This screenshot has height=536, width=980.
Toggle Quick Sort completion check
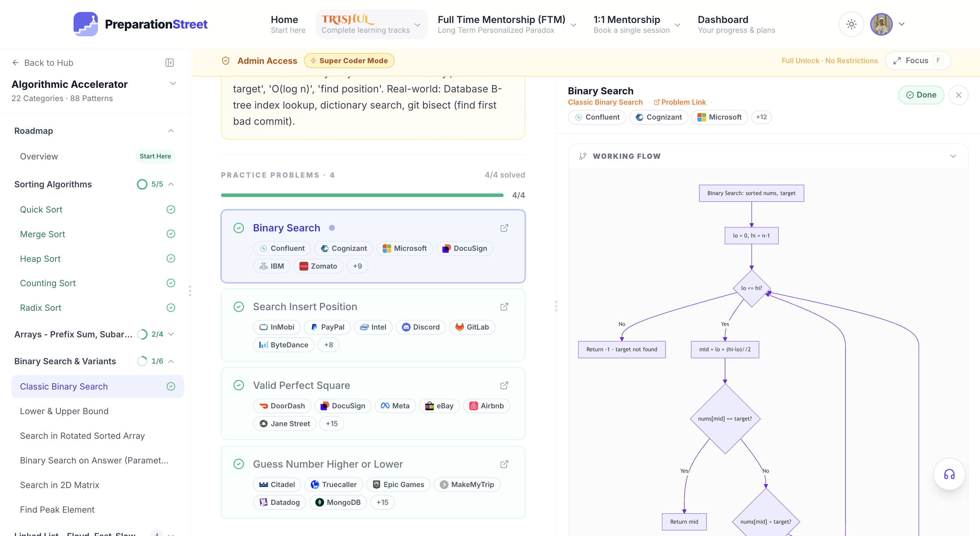171,210
